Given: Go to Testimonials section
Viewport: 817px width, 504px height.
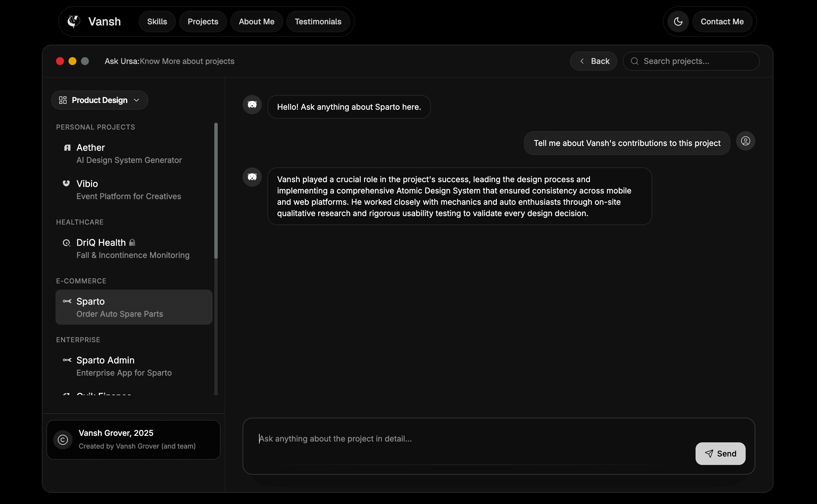Looking at the screenshot, I should coord(318,22).
